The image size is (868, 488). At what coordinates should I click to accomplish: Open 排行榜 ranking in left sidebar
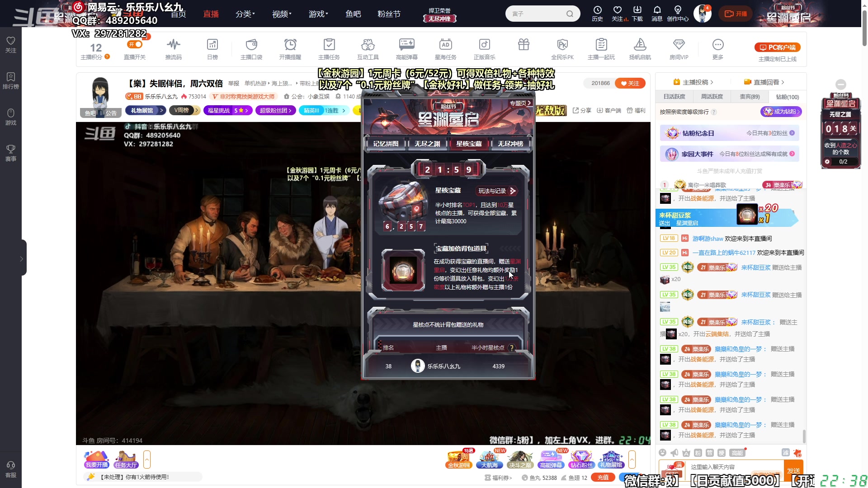tap(11, 80)
